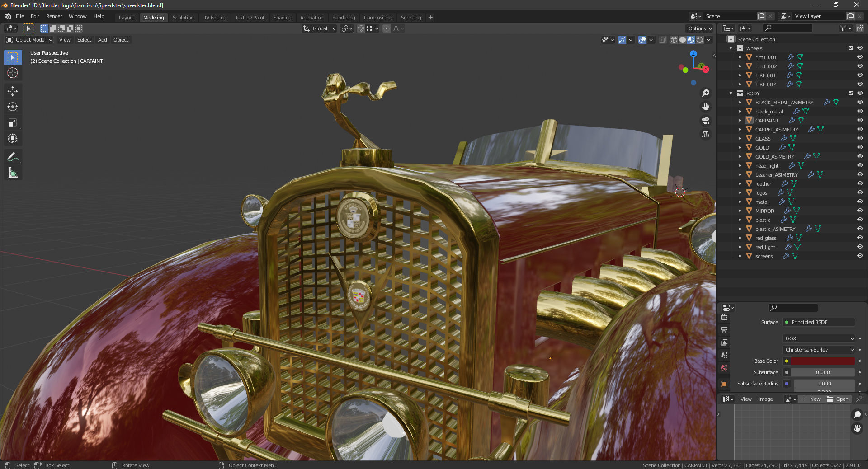Activate the Scale tool
Screen dimensions: 868x469
point(13,123)
